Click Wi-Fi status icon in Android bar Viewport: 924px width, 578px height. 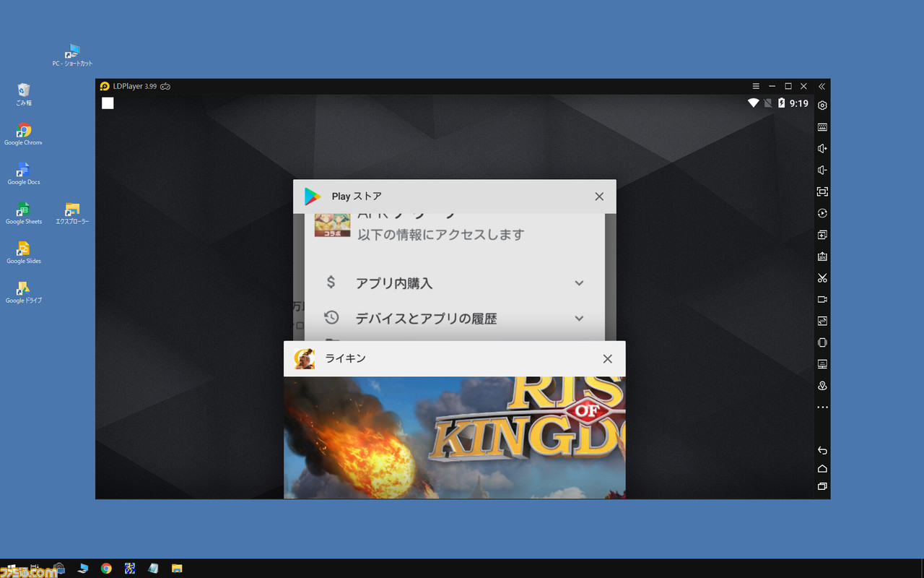point(753,103)
